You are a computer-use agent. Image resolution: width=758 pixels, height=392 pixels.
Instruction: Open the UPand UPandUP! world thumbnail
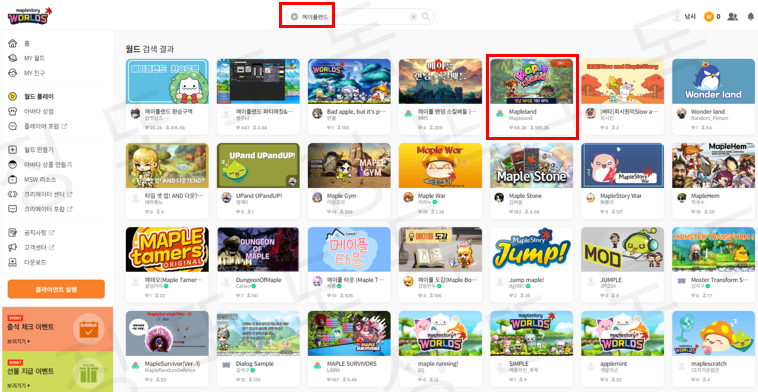[x=258, y=165]
